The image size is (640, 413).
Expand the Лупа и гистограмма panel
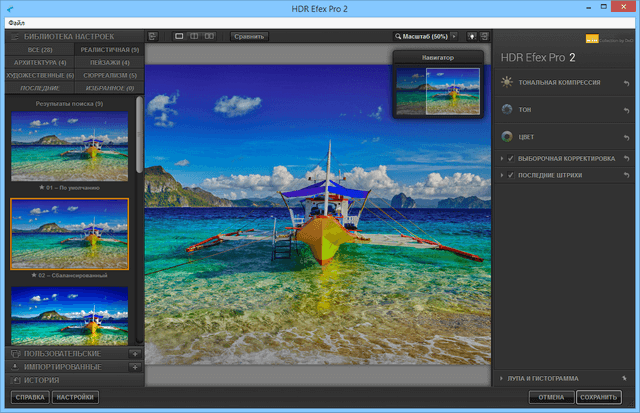[x=501, y=378]
